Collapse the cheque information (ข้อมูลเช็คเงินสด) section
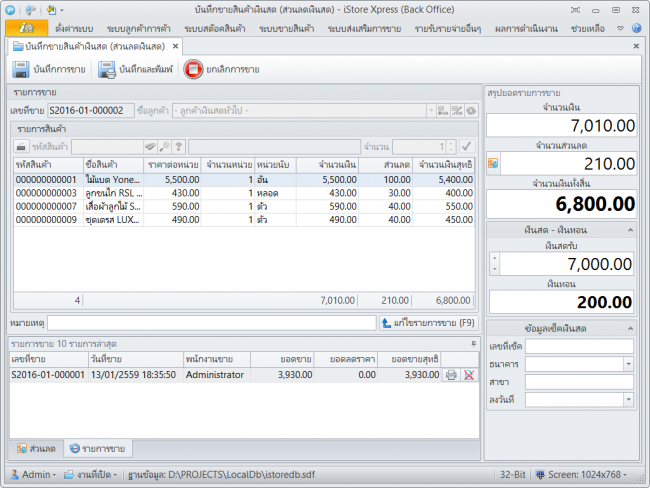 click(629, 328)
